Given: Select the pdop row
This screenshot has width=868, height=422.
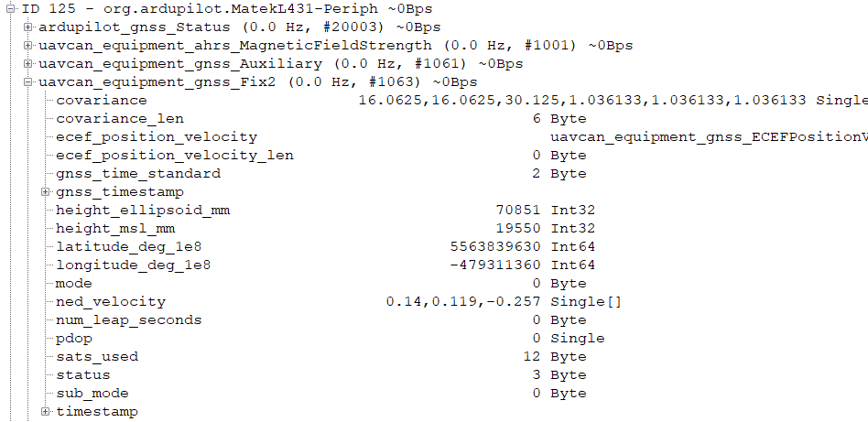Looking at the screenshot, I should tap(330, 339).
